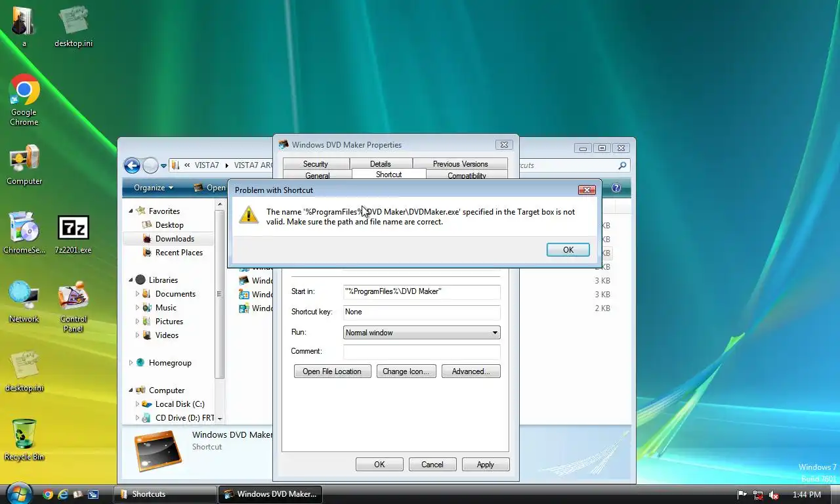Viewport: 840px width, 504px height.
Task: Switch to the Security tab
Action: pyautogui.click(x=316, y=164)
